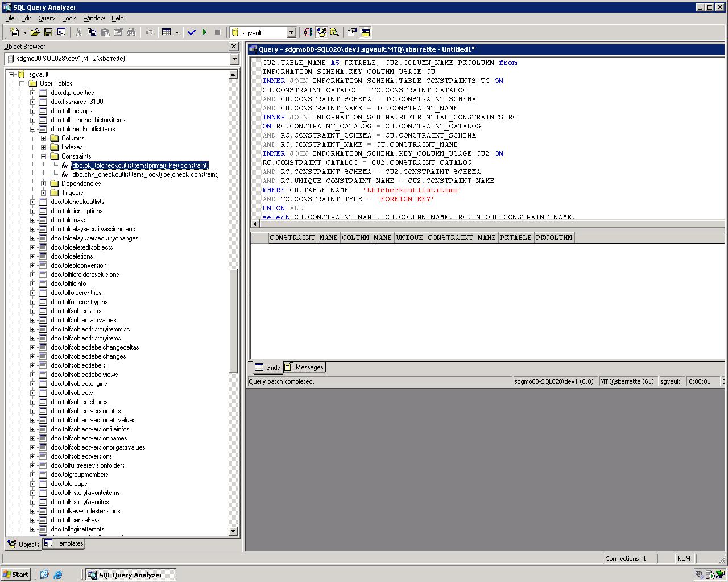
Task: Toggle the Object Browser toolbar icon
Action: pos(321,32)
